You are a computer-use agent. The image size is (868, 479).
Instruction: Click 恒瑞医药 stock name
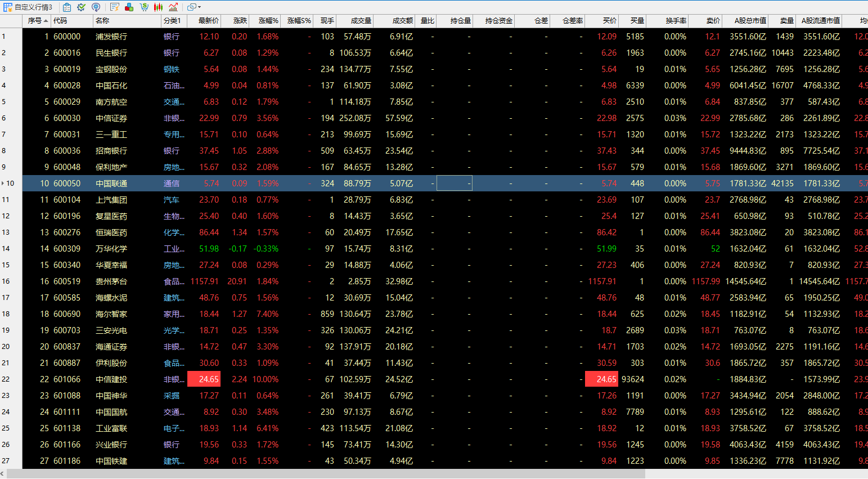coord(111,232)
